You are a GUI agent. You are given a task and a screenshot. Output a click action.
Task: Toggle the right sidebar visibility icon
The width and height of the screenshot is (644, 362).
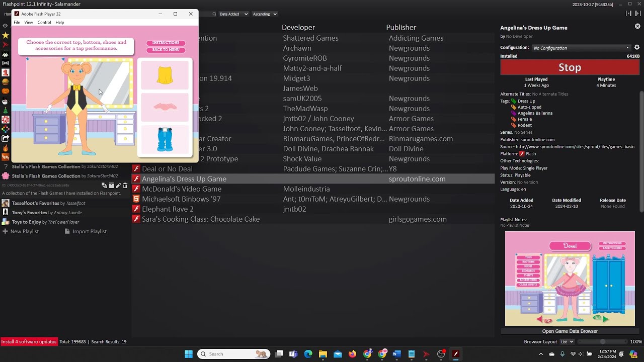pyautogui.click(x=637, y=14)
